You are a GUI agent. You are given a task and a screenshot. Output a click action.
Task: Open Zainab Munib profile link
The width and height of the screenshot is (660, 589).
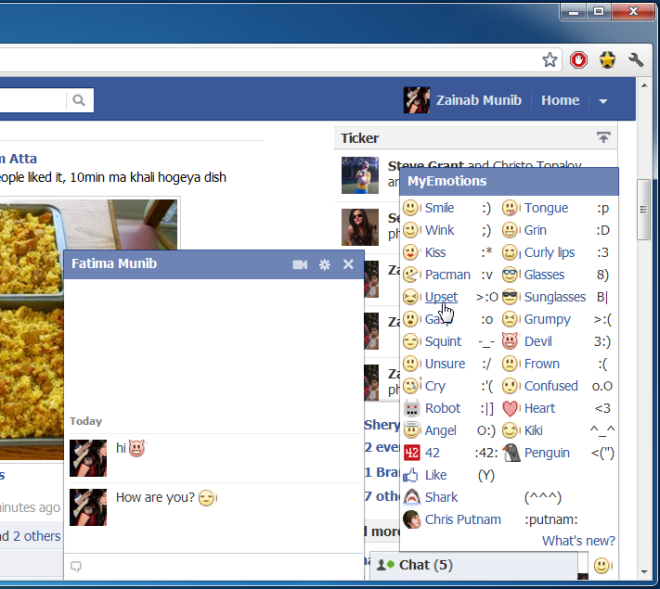coord(479,100)
